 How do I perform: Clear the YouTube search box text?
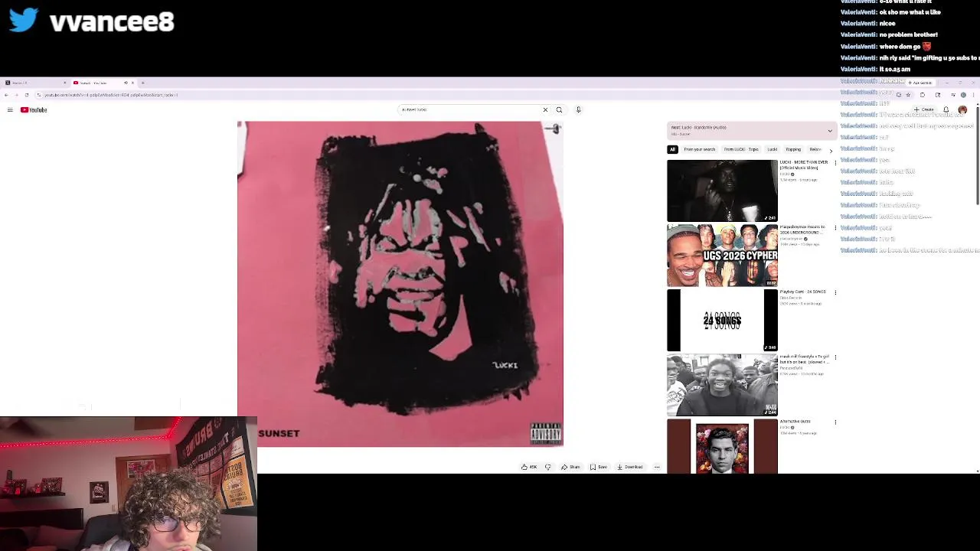(545, 110)
